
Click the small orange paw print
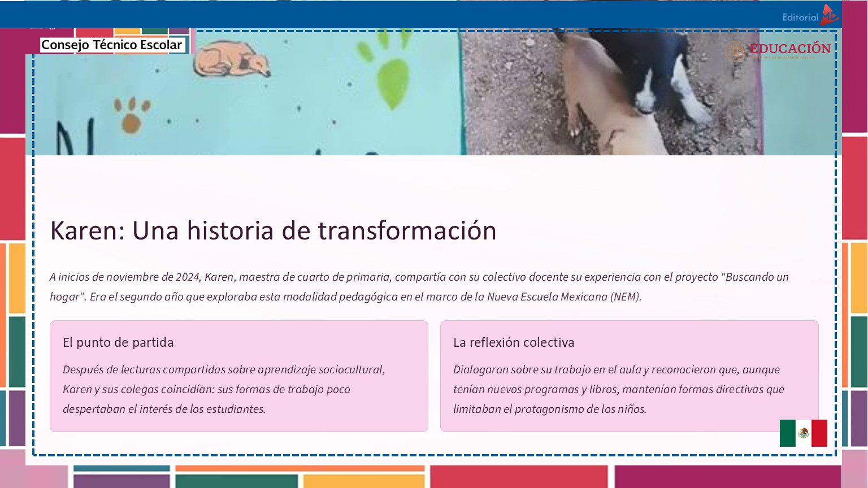(x=131, y=115)
